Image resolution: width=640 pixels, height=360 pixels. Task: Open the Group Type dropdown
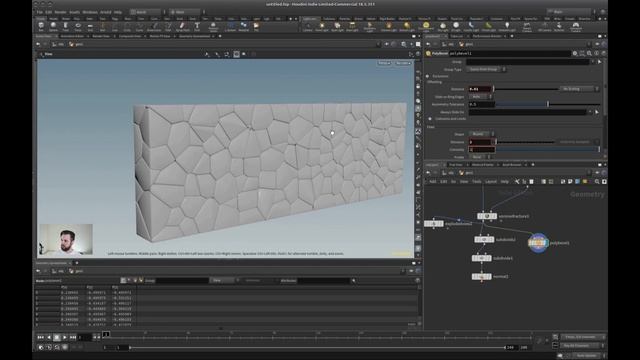coord(487,69)
